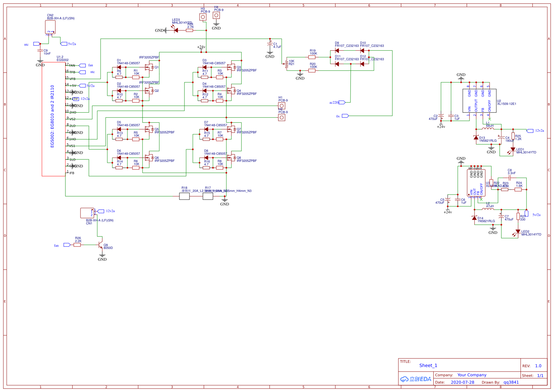
Task: Click the ac220v net port
Action: tap(342, 103)
